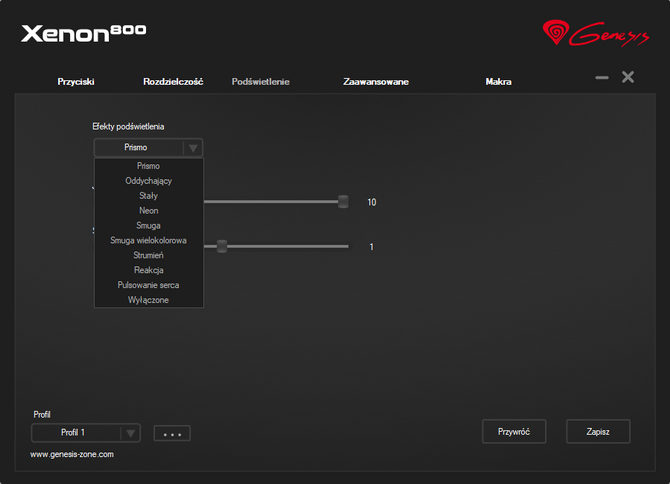Select the Strumień lighting effect
Image resolution: width=670 pixels, height=484 pixels.
coord(148,255)
